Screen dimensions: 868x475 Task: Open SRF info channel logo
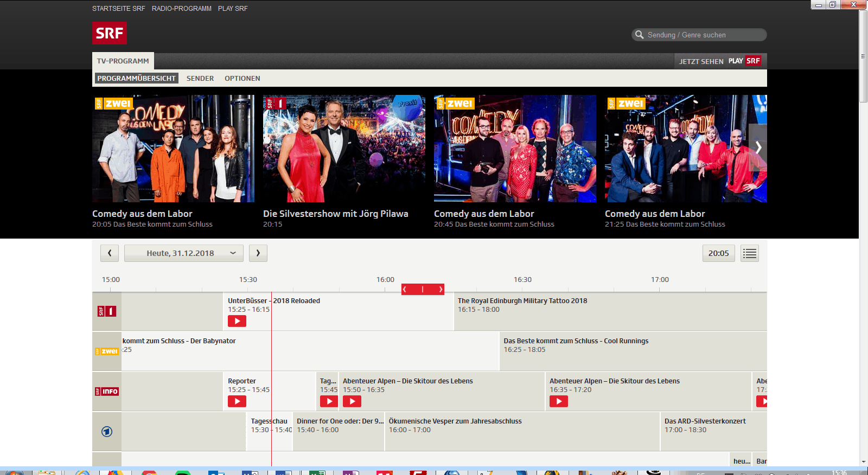[x=107, y=391]
